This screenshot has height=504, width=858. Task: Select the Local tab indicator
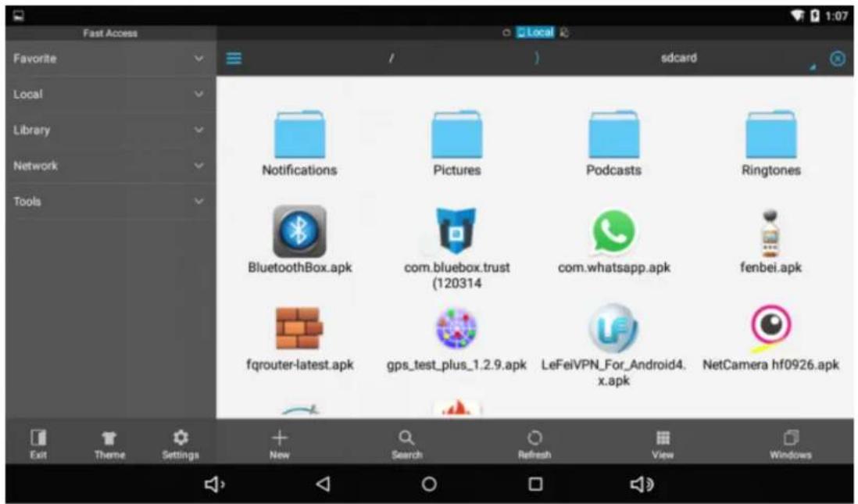click(535, 32)
